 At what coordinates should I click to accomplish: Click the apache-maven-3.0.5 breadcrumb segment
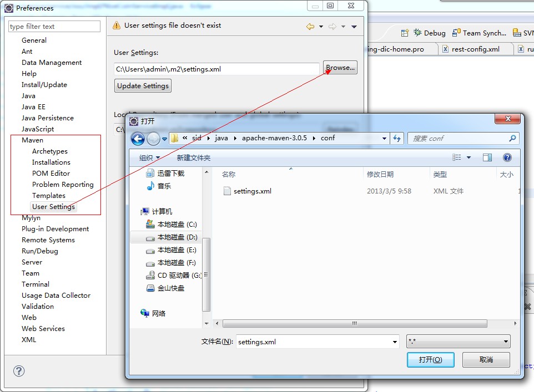(274, 138)
